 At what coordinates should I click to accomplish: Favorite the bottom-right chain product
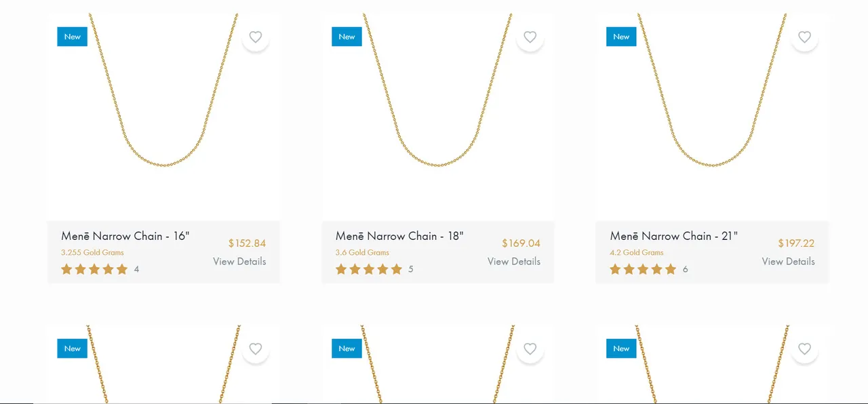point(804,349)
